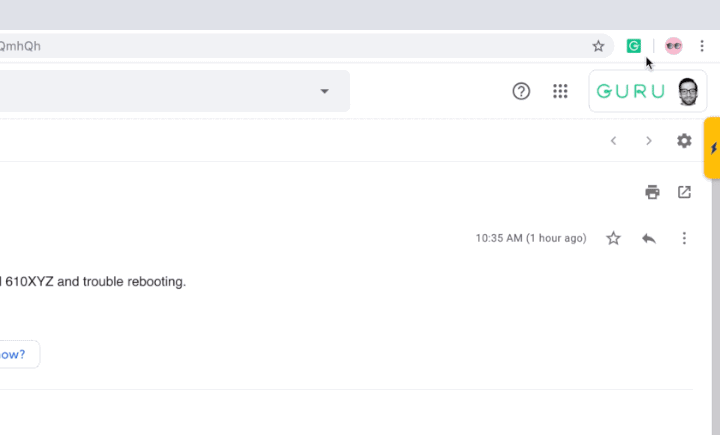Star the 10:35 AM message
The height and width of the screenshot is (435, 720).
614,238
